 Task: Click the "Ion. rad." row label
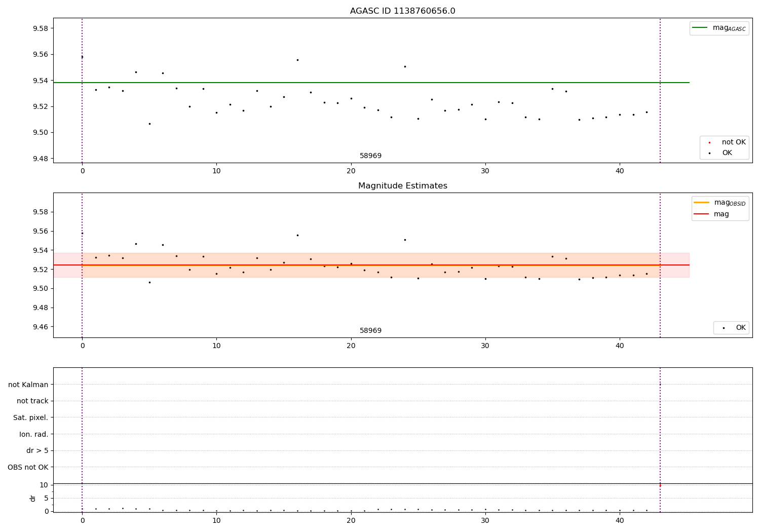click(x=34, y=435)
